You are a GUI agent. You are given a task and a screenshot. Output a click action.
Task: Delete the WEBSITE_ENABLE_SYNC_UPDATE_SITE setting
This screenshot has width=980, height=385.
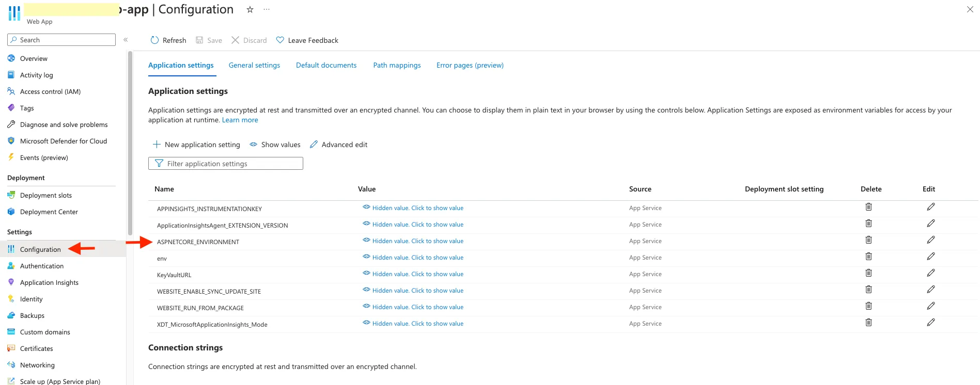(868, 290)
